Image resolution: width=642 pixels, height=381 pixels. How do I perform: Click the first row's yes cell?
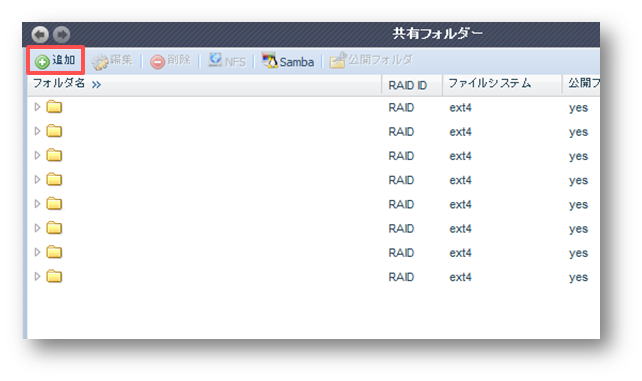click(x=578, y=108)
